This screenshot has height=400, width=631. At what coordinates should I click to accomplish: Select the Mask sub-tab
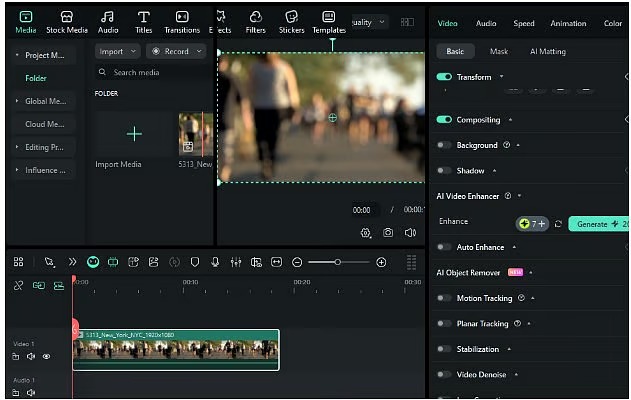click(499, 51)
